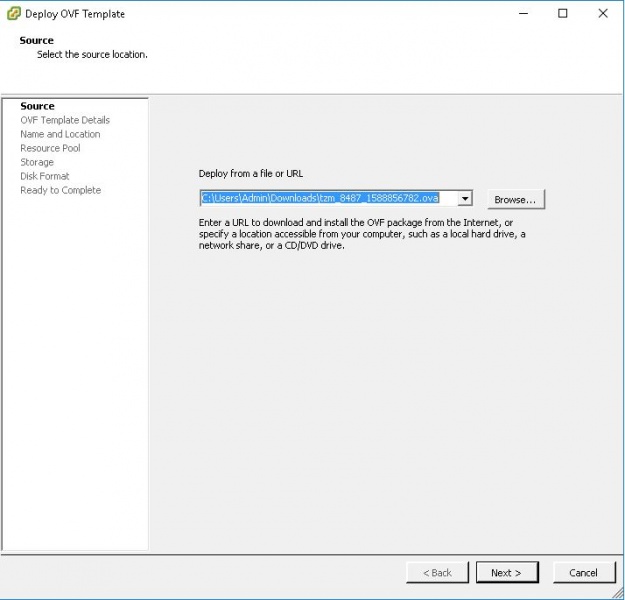This screenshot has width=625, height=600.
Task: Cancel the OVF deployment wizard
Action: (x=583, y=573)
